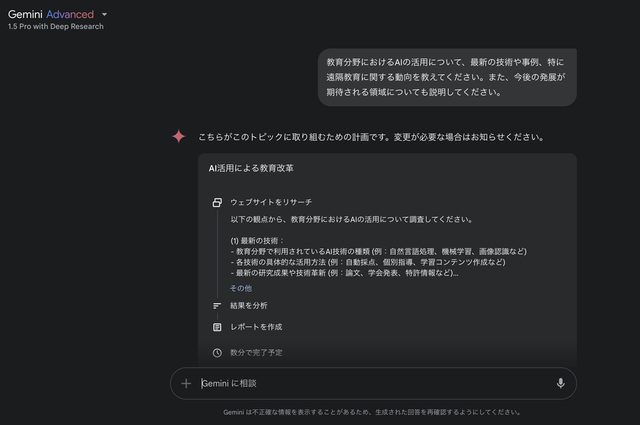This screenshot has height=425, width=640.
Task: Select the 'ウェブサイトをリサーチ' step label
Action: point(271,202)
